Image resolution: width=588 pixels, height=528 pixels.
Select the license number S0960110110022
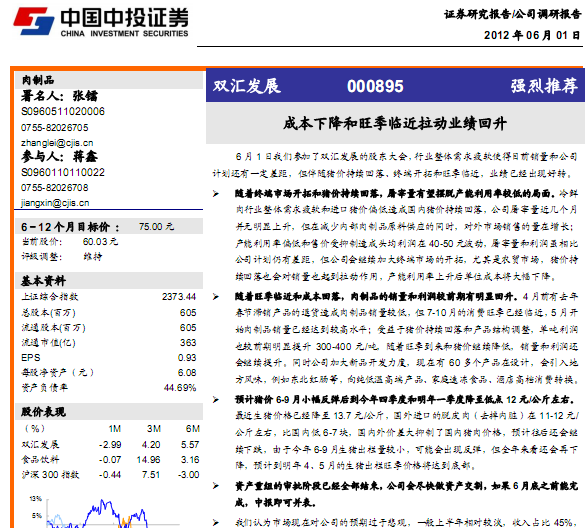[x=63, y=172]
